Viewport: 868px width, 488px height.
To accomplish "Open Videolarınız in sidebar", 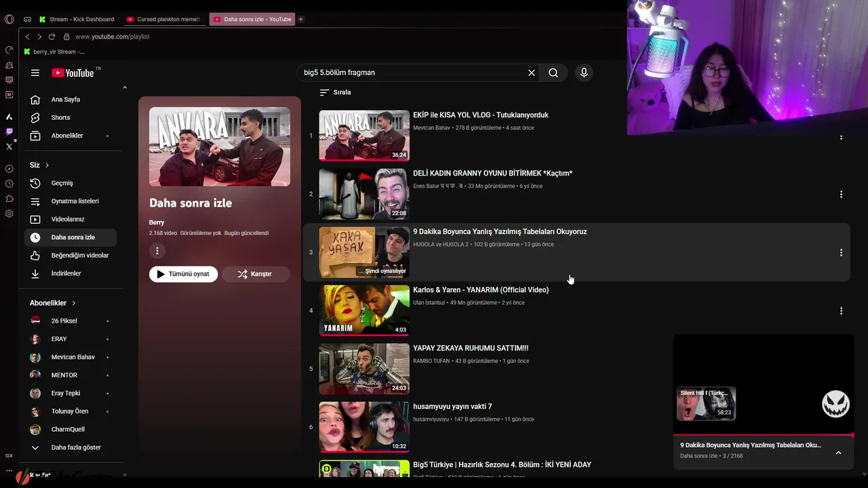I will [70, 219].
